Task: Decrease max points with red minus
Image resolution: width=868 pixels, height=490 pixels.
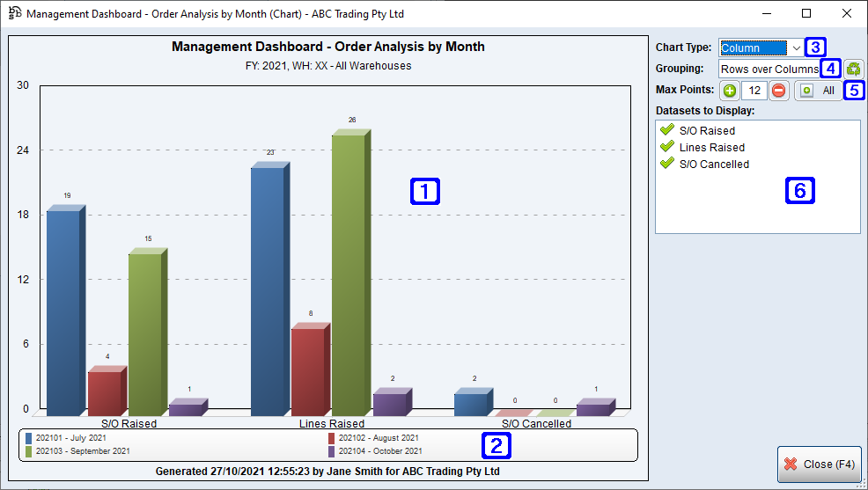Action: point(779,91)
